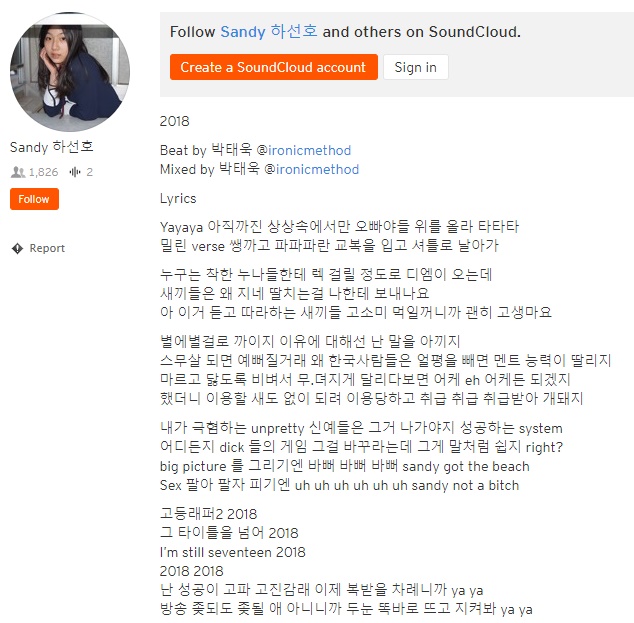Click the 1,826 followers number
The width and height of the screenshot is (634, 623).
pos(44,172)
